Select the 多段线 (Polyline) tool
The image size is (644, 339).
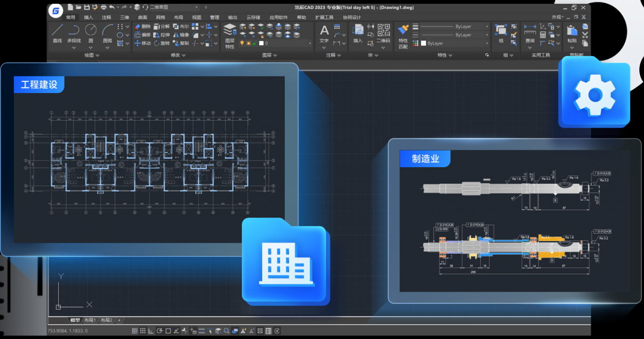point(74,33)
